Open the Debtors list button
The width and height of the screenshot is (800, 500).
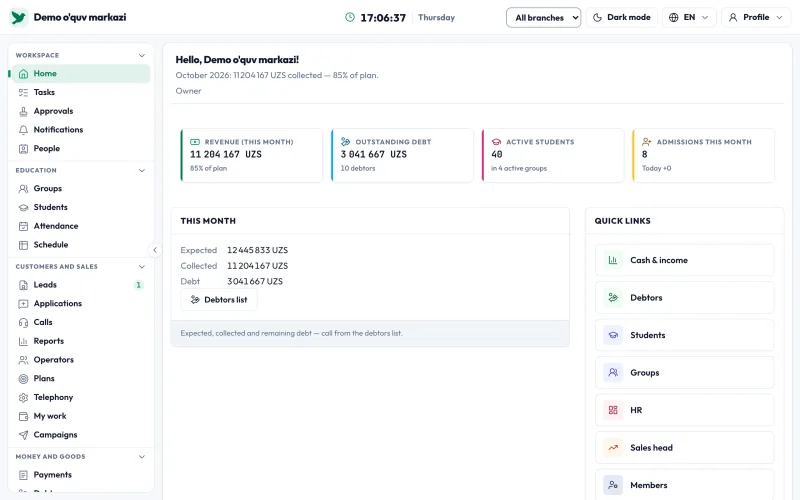click(x=219, y=300)
